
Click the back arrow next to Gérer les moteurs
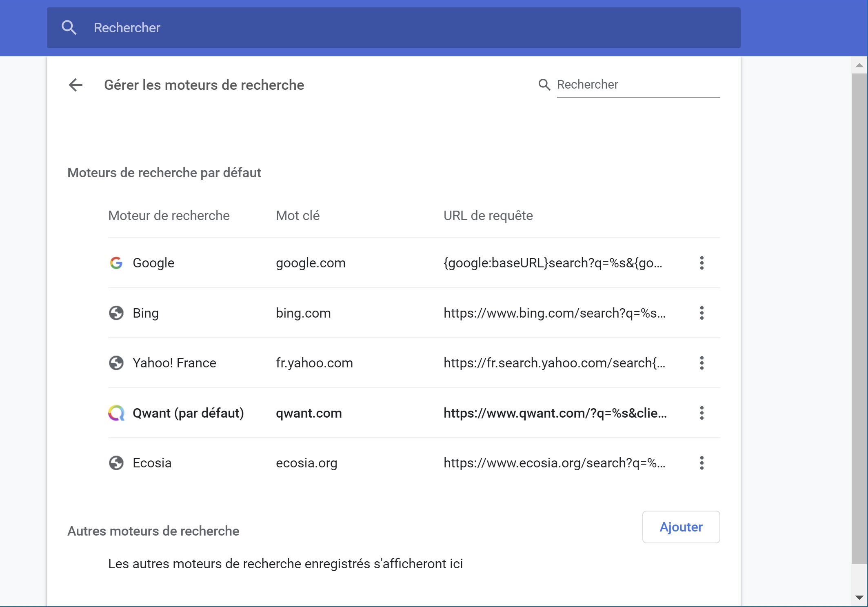tap(75, 85)
